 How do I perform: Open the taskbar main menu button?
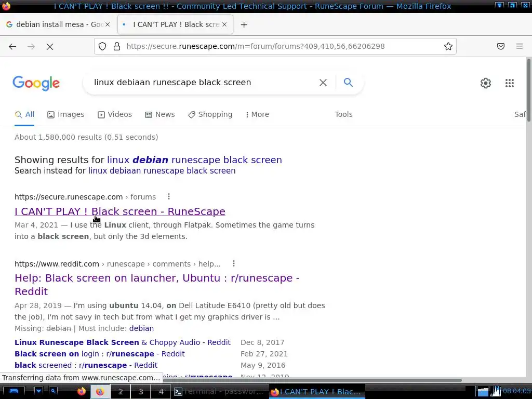pyautogui.click(x=14, y=392)
